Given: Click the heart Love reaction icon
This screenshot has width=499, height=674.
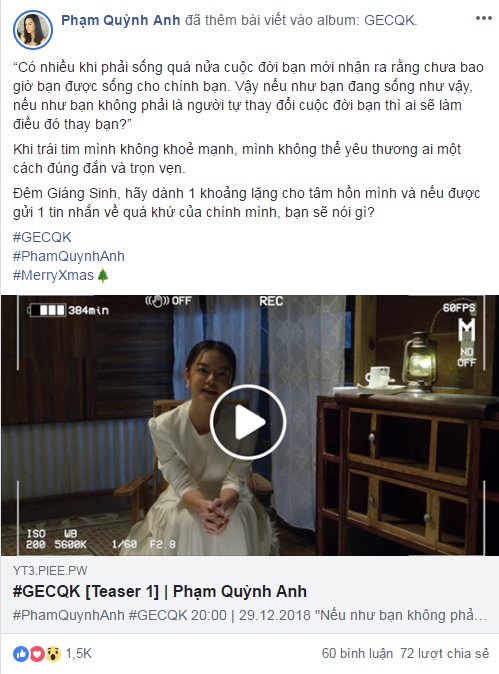Looking at the screenshot, I should (37, 654).
